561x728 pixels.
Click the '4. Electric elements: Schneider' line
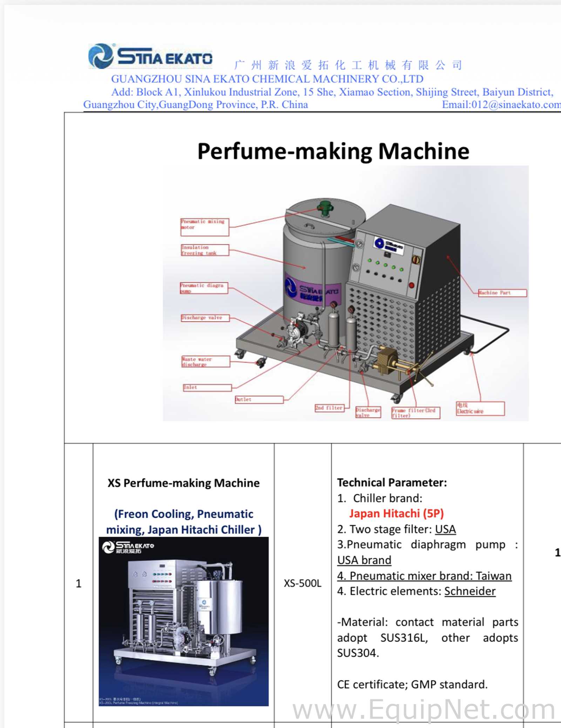click(x=417, y=591)
